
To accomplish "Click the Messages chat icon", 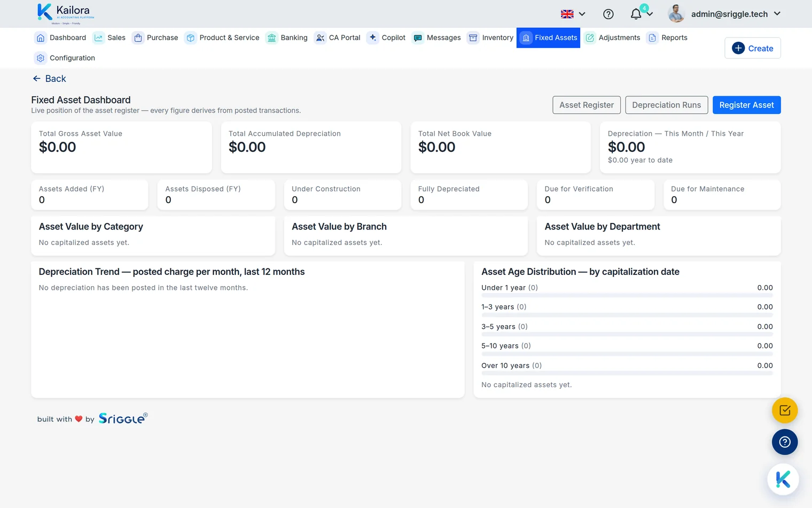I will click(x=418, y=38).
